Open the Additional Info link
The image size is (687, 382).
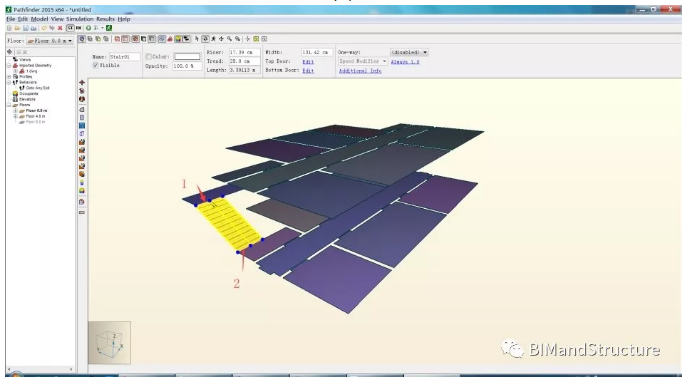[360, 71]
